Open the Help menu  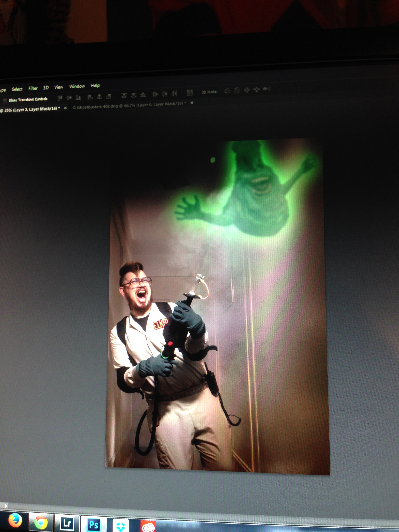click(95, 85)
